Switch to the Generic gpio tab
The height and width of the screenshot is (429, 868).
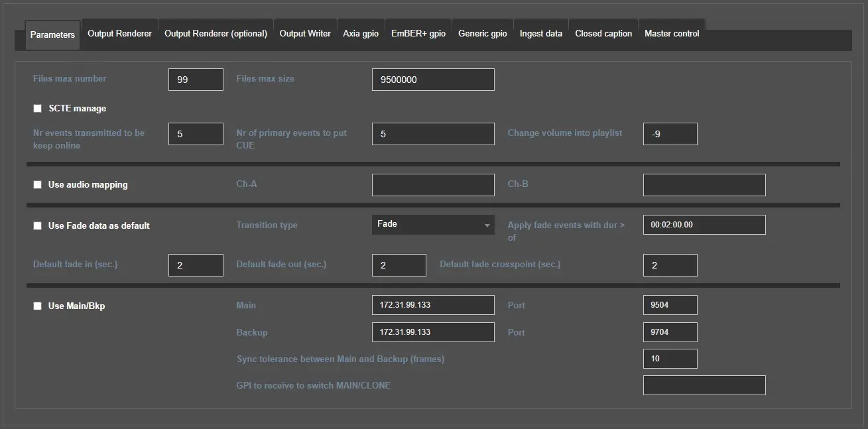(x=482, y=34)
